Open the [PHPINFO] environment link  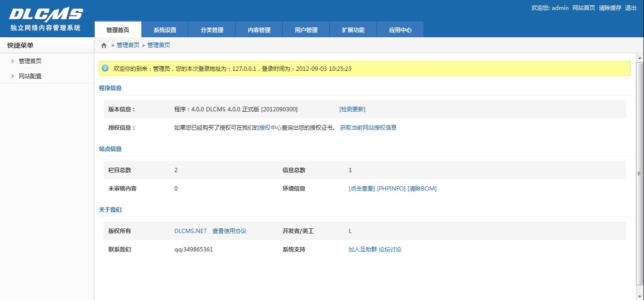(x=391, y=189)
